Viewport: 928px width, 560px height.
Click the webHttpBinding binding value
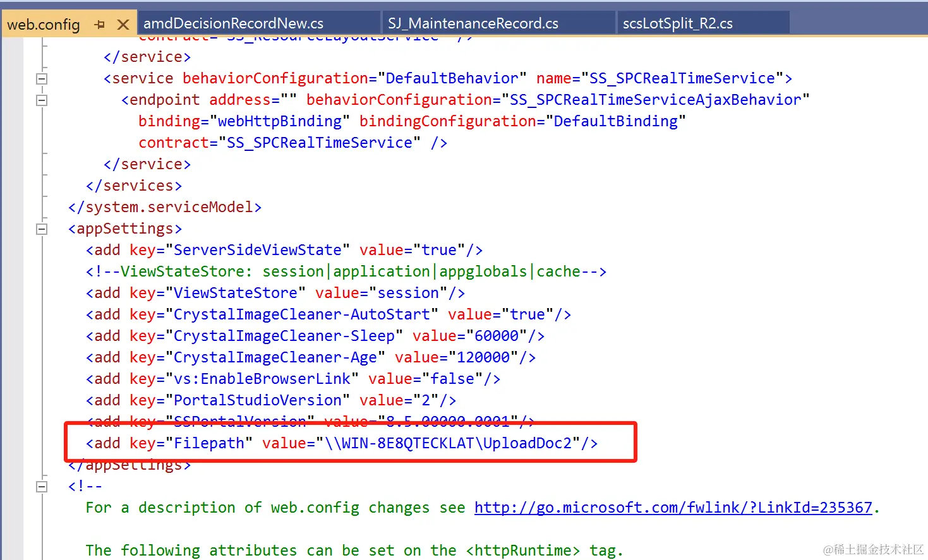280,121
